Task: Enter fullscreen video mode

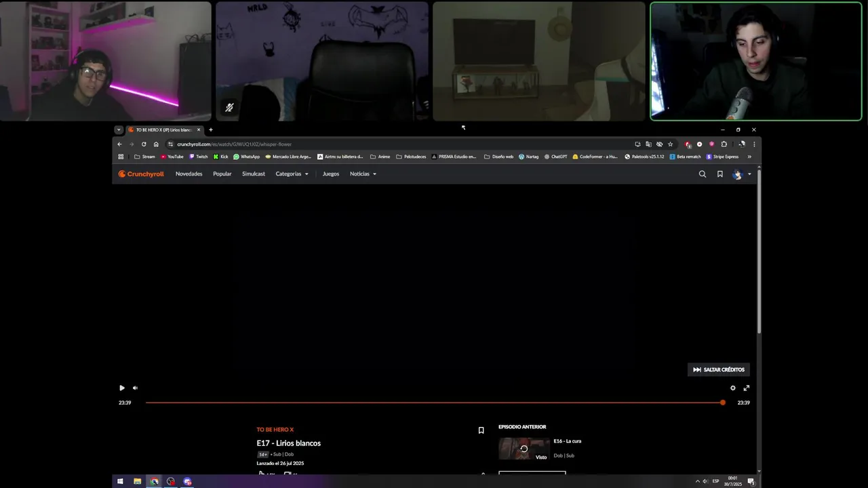Action: (747, 388)
